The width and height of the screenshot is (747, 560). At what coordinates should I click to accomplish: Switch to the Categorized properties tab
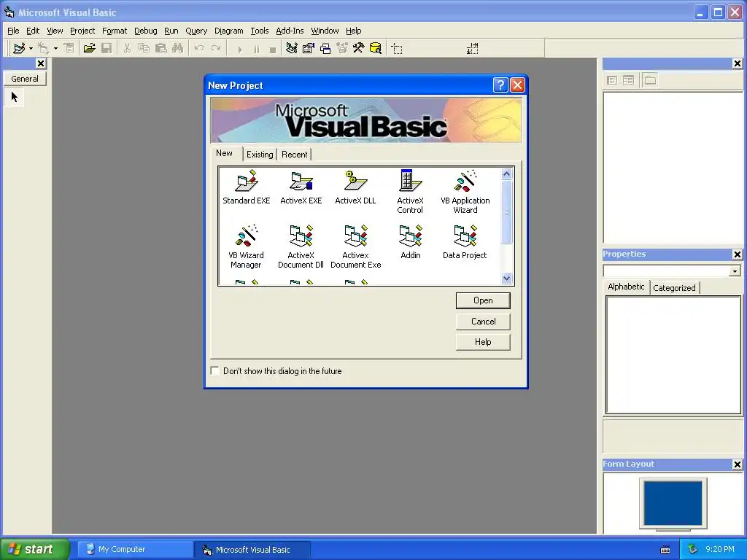click(674, 287)
